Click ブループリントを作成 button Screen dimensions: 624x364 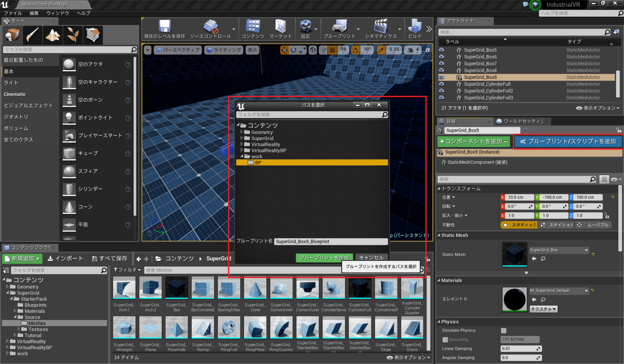pyautogui.click(x=324, y=258)
